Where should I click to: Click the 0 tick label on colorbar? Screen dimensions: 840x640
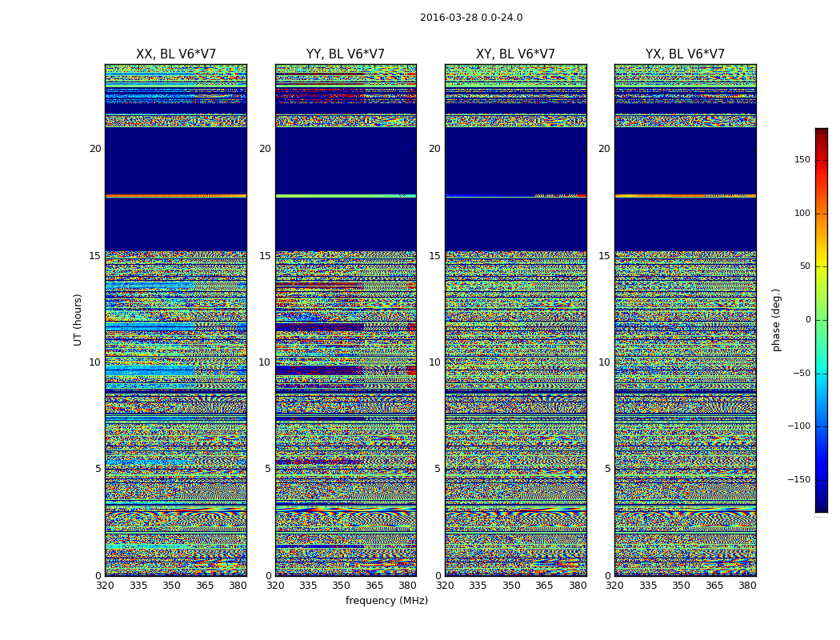[x=807, y=320]
